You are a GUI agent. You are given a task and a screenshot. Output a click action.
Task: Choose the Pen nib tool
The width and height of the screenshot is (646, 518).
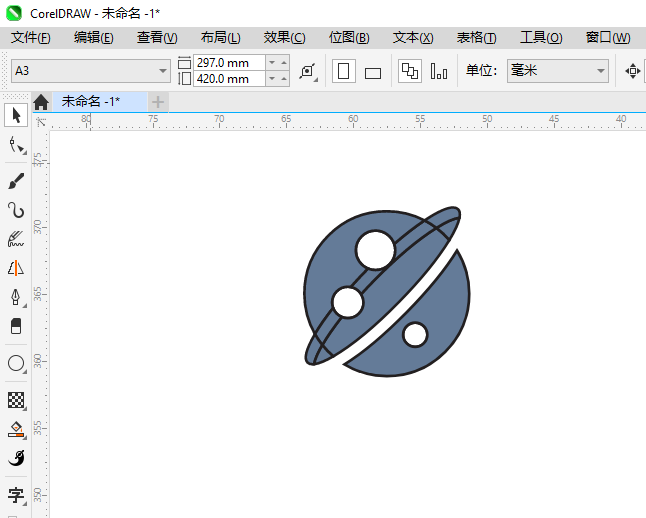click(16, 297)
